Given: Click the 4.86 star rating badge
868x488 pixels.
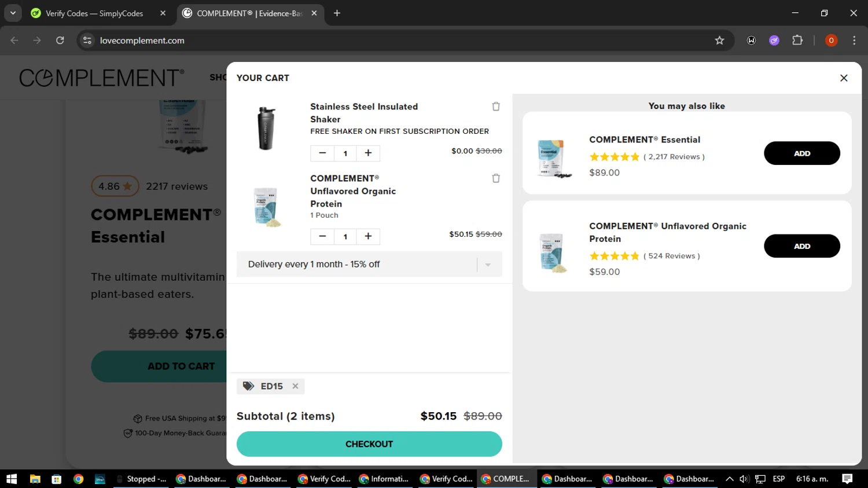Looking at the screenshot, I should pyautogui.click(x=115, y=186).
